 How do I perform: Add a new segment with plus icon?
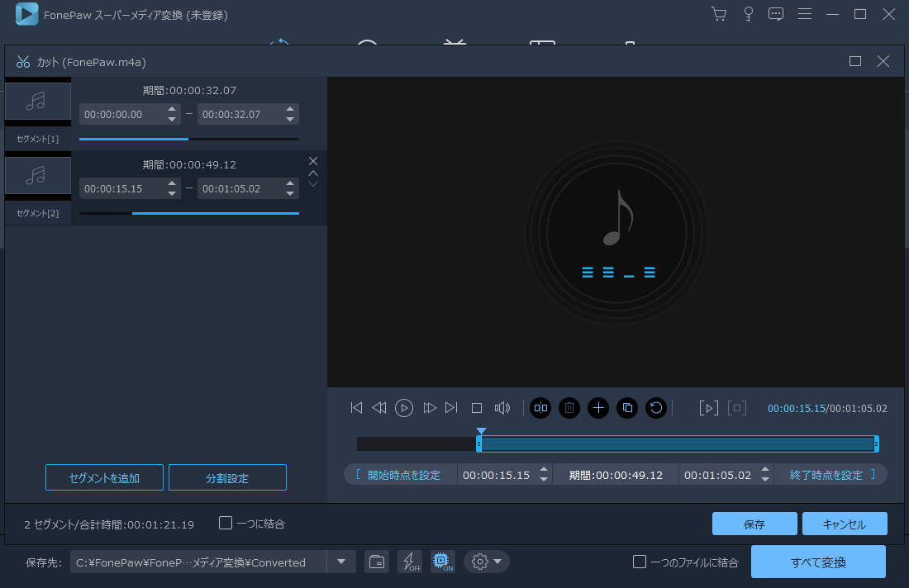tap(598, 408)
